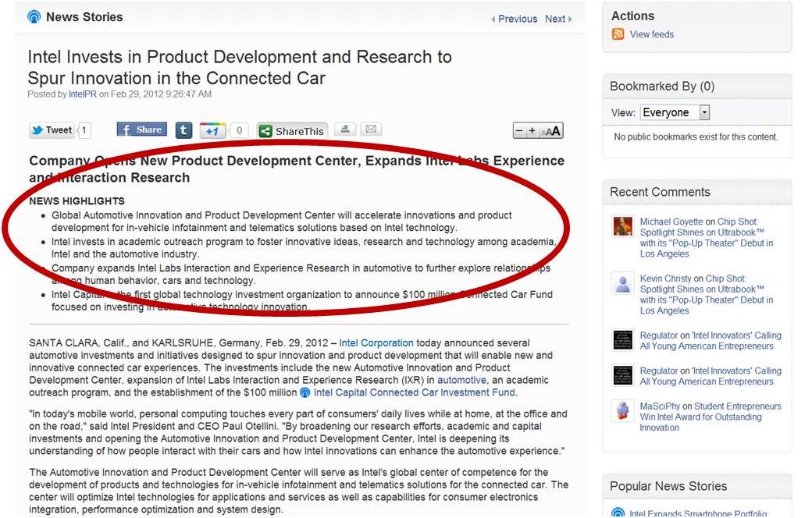The height and width of the screenshot is (518, 812).
Task: Print this news story
Action: [345, 129]
